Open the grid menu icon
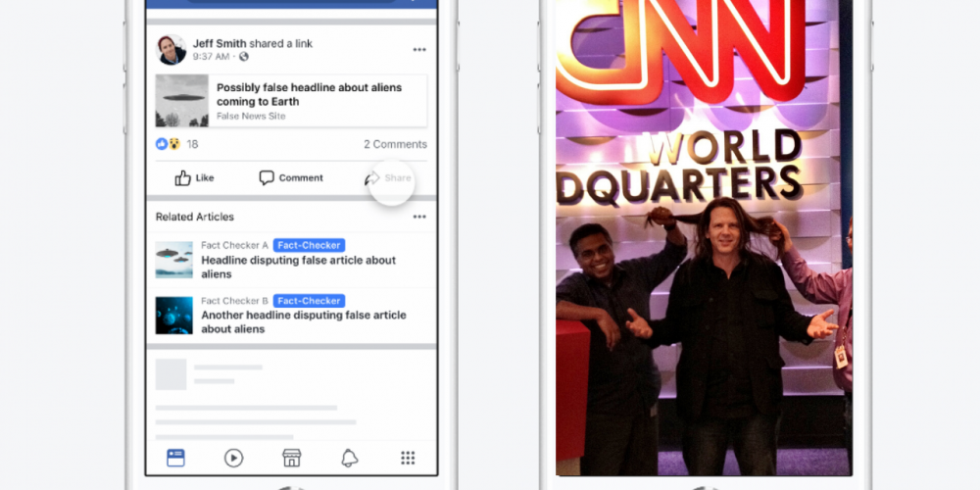Viewport: 980px width, 490px height. [408, 458]
